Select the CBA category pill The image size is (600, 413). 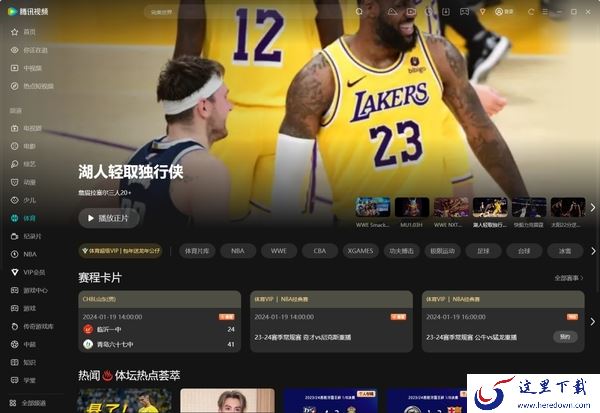[320, 251]
